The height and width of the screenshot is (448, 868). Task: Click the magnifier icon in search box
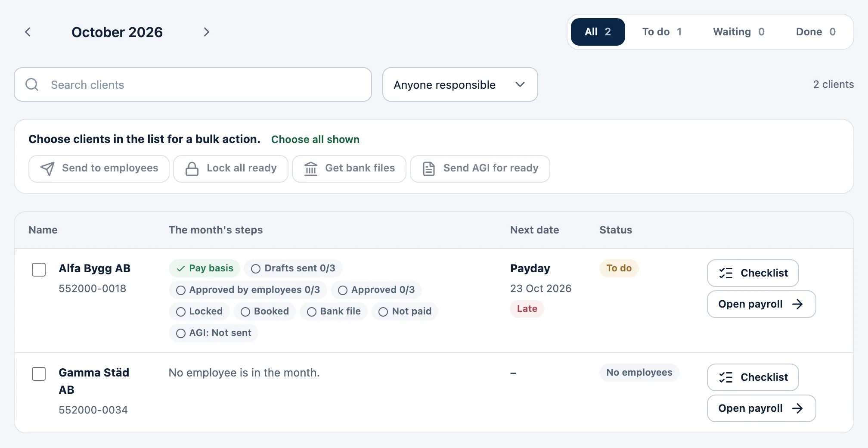coord(32,84)
